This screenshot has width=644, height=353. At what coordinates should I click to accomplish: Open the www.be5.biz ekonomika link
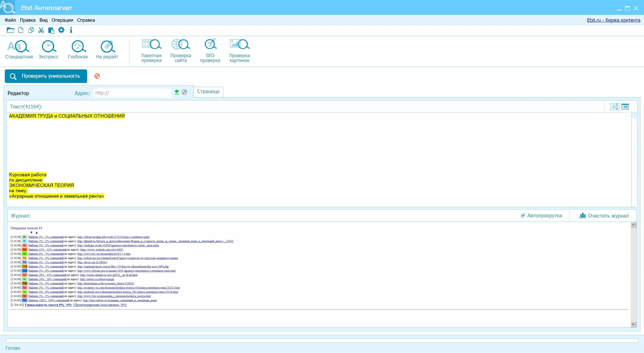coord(104,254)
